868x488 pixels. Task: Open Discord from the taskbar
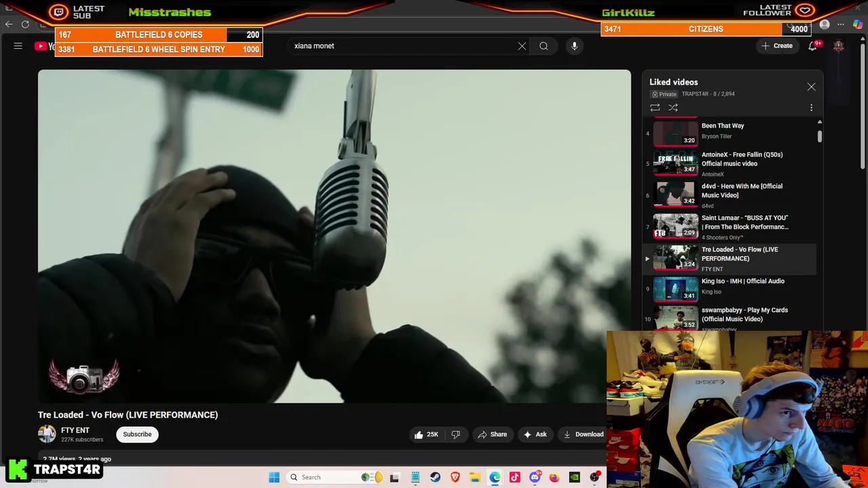click(x=534, y=477)
